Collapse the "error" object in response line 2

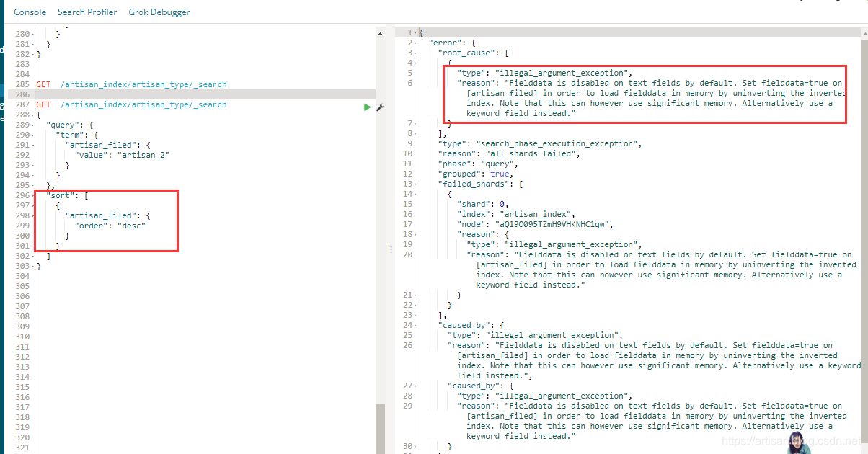point(415,43)
